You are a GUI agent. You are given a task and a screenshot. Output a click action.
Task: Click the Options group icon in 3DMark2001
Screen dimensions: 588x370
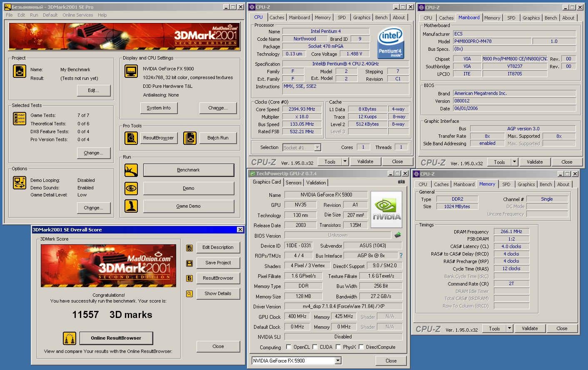[20, 182]
